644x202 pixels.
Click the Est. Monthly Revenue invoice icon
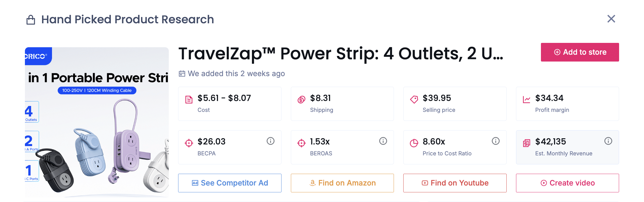527,143
